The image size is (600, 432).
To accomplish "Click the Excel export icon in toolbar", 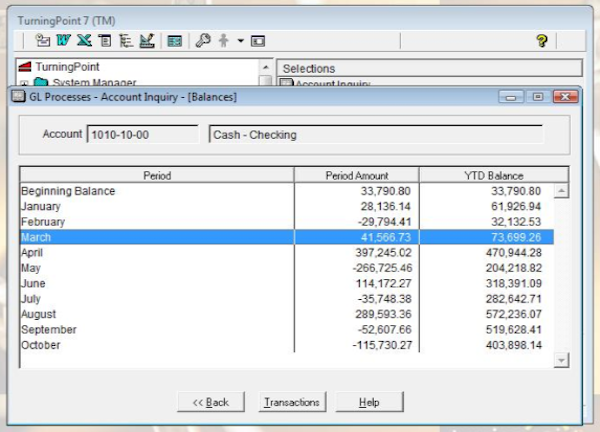I will pyautogui.click(x=83, y=41).
